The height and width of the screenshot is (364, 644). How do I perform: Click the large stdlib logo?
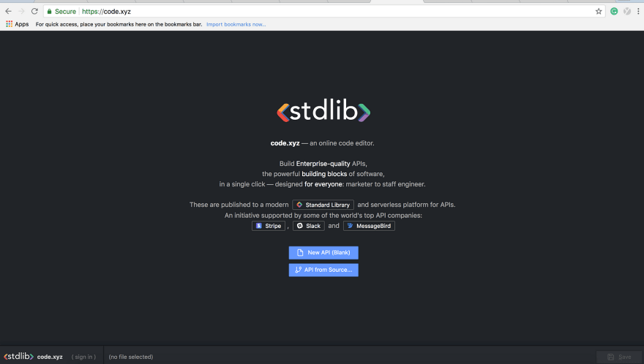pyautogui.click(x=323, y=110)
